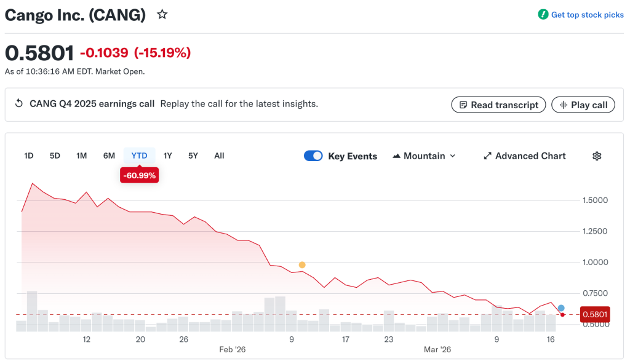Add CANG to watchlist with star icon
The width and height of the screenshot is (630, 364).
(x=162, y=14)
